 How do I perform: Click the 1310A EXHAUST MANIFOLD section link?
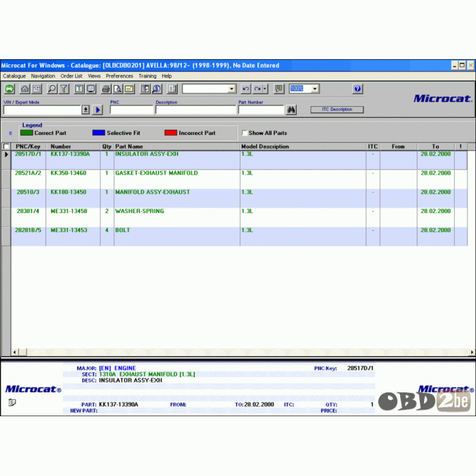tap(147, 374)
